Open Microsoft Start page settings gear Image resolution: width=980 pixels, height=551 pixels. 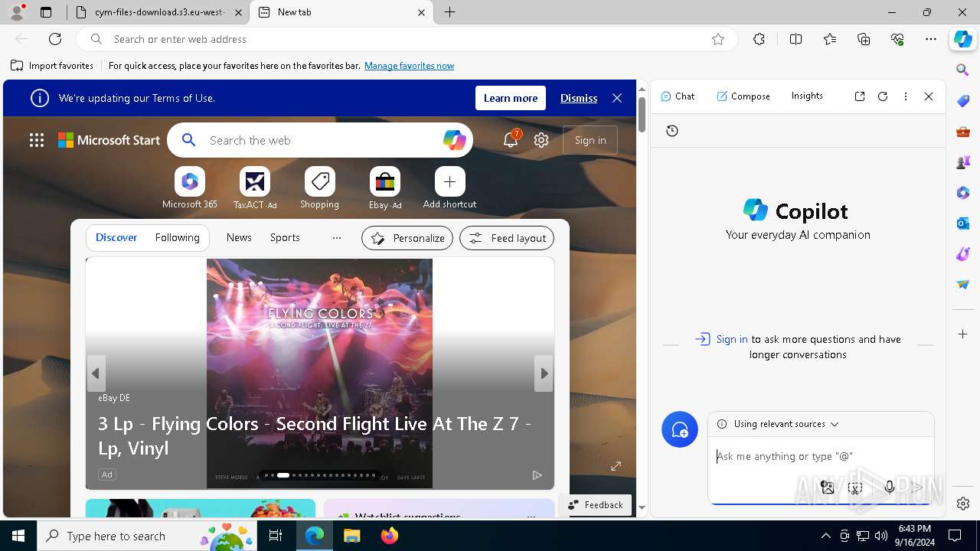pos(541,140)
